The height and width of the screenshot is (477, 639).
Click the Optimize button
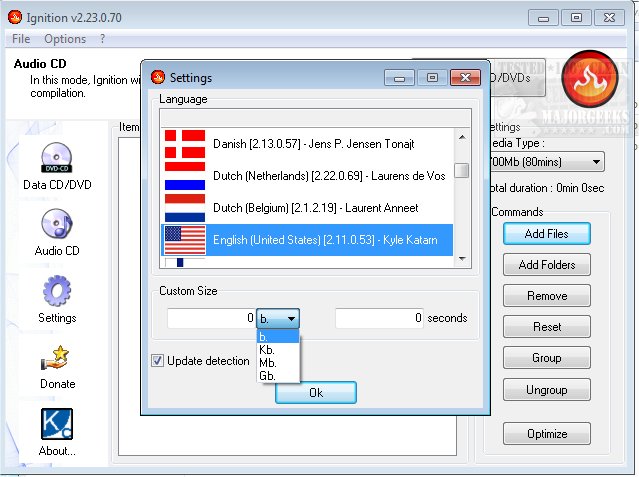point(546,433)
